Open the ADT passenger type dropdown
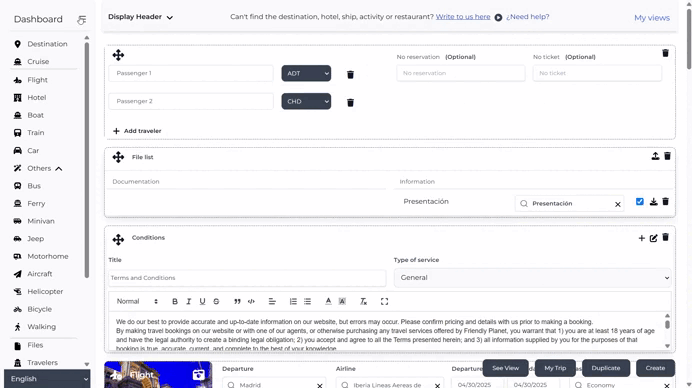Image resolution: width=692 pixels, height=388 pixels. [x=306, y=73]
